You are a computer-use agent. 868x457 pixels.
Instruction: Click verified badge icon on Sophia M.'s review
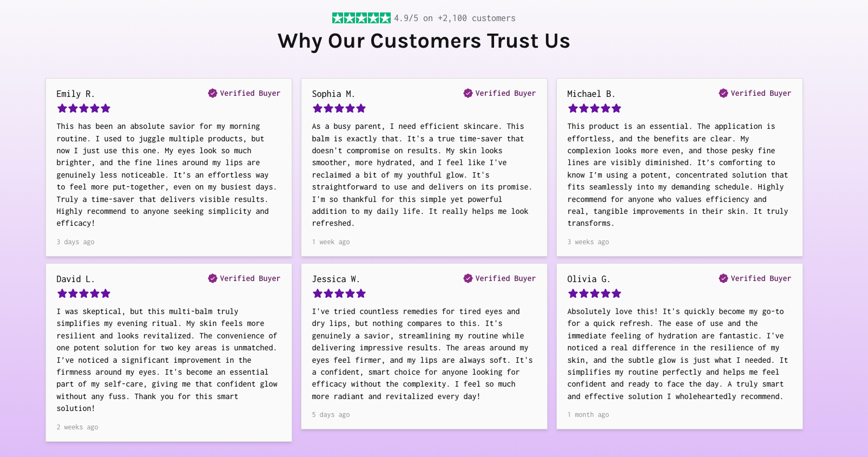pyautogui.click(x=468, y=93)
